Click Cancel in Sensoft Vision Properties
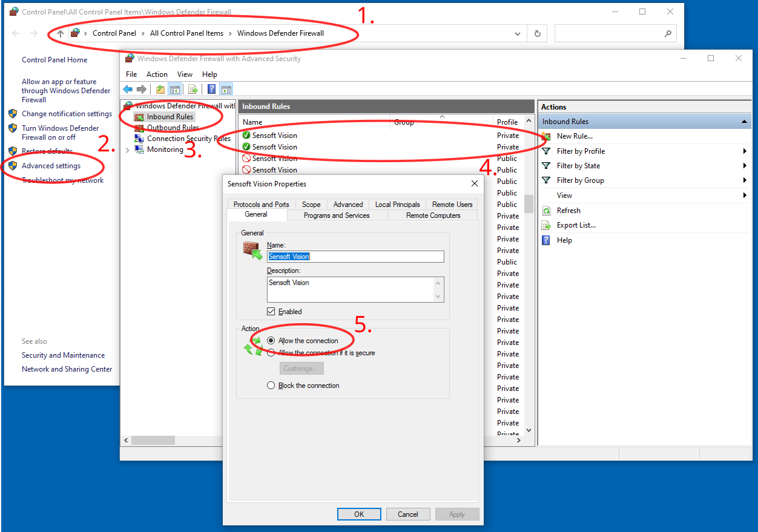 [x=408, y=514]
